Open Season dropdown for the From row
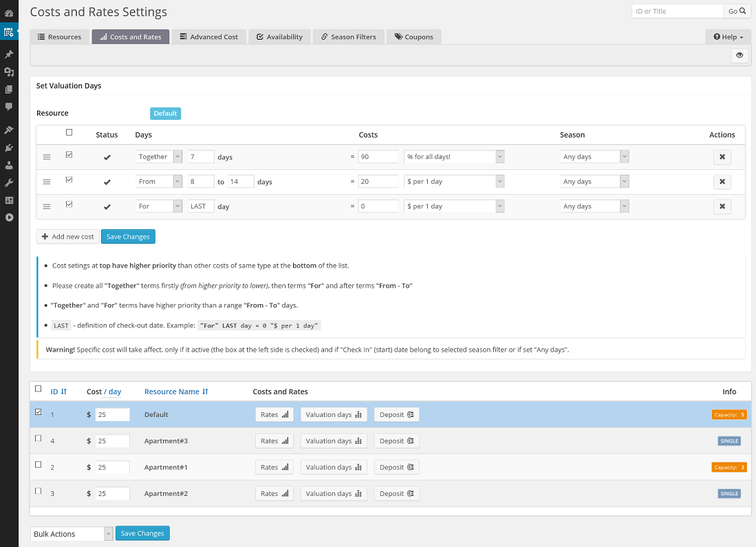 click(x=594, y=182)
